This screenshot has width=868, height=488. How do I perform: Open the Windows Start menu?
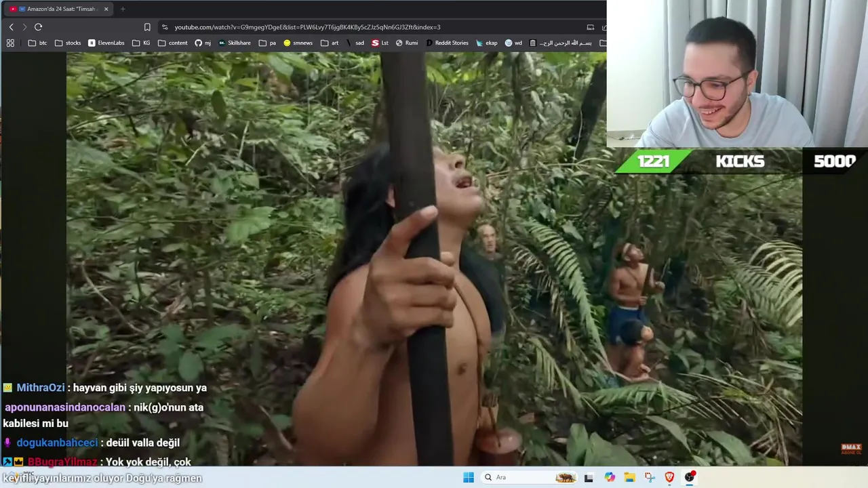tap(469, 477)
